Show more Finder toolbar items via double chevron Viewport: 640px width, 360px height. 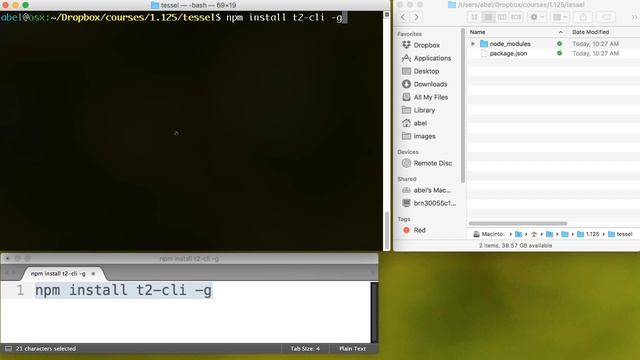point(634,17)
